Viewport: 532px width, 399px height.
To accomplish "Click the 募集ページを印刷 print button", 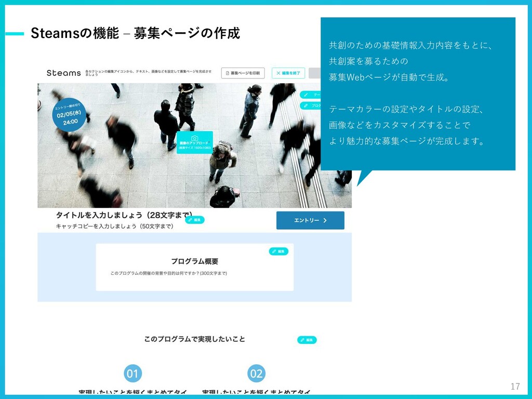I will [243, 73].
